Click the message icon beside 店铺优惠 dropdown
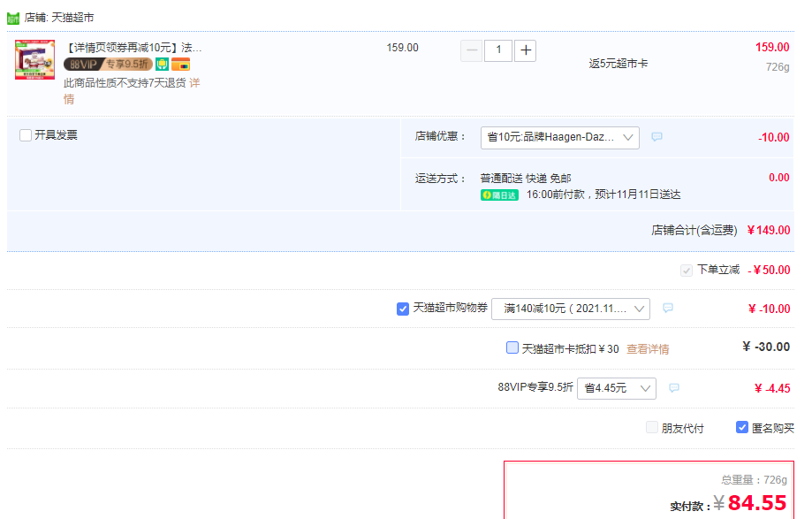 (656, 137)
